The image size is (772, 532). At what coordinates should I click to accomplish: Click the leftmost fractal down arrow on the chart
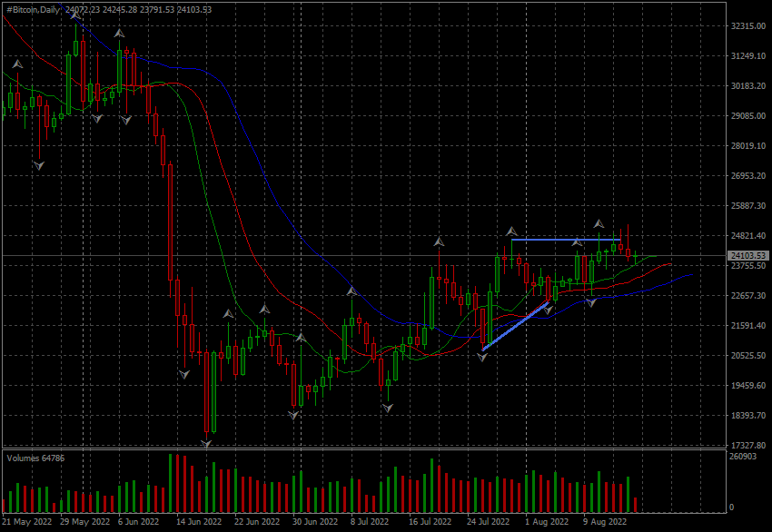[x=39, y=164]
